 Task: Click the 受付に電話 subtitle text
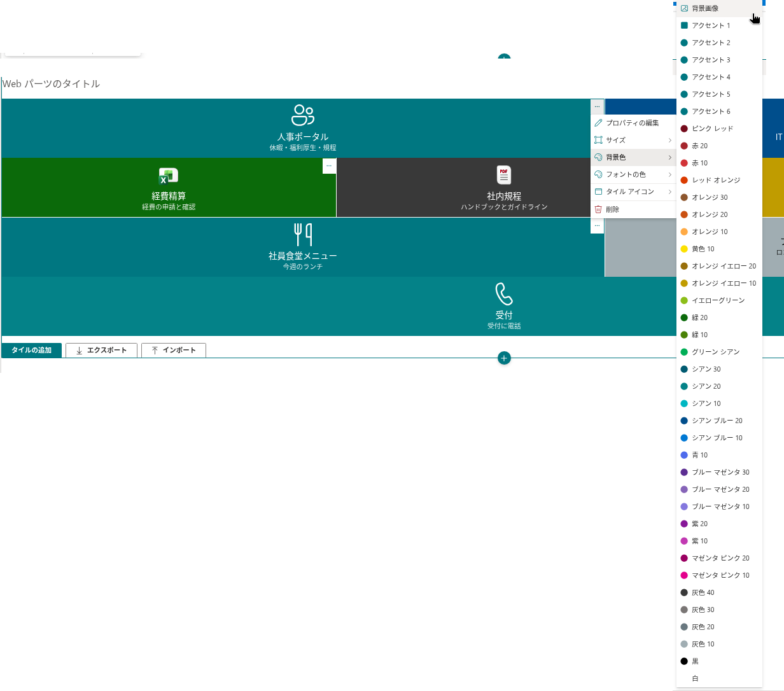click(504, 326)
